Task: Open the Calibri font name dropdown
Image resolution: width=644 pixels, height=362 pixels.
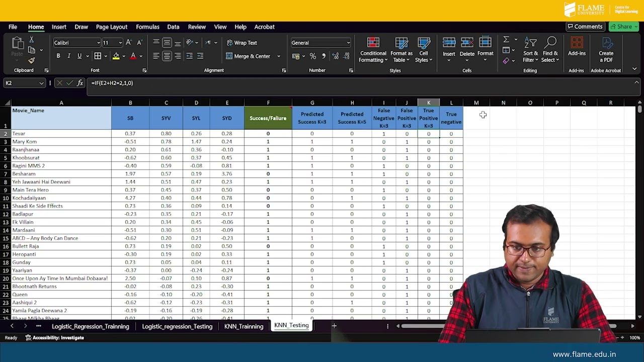Action: pos(98,43)
